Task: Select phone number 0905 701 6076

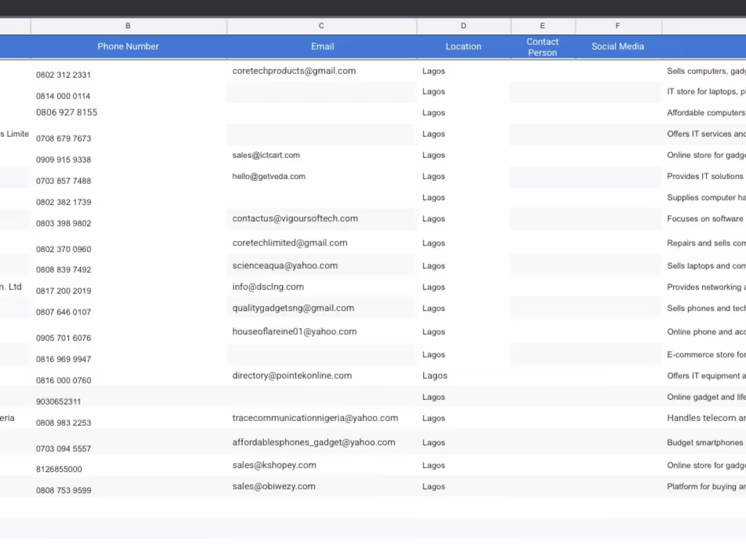Action: point(63,338)
